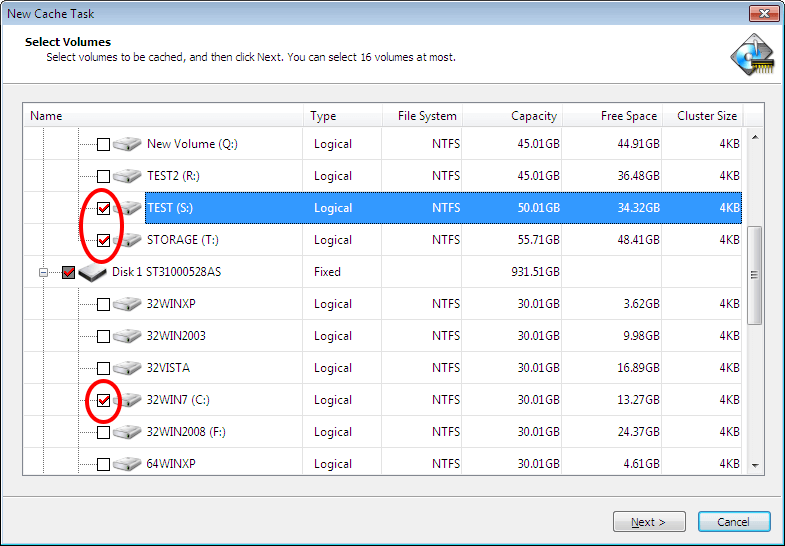Select the TEST (S:) row name
This screenshot has height=546, width=785.
170,208
